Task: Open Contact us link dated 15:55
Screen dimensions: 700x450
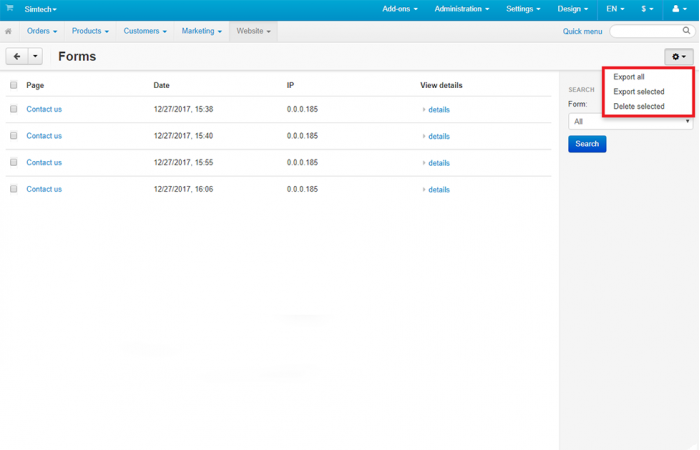Action: click(44, 162)
